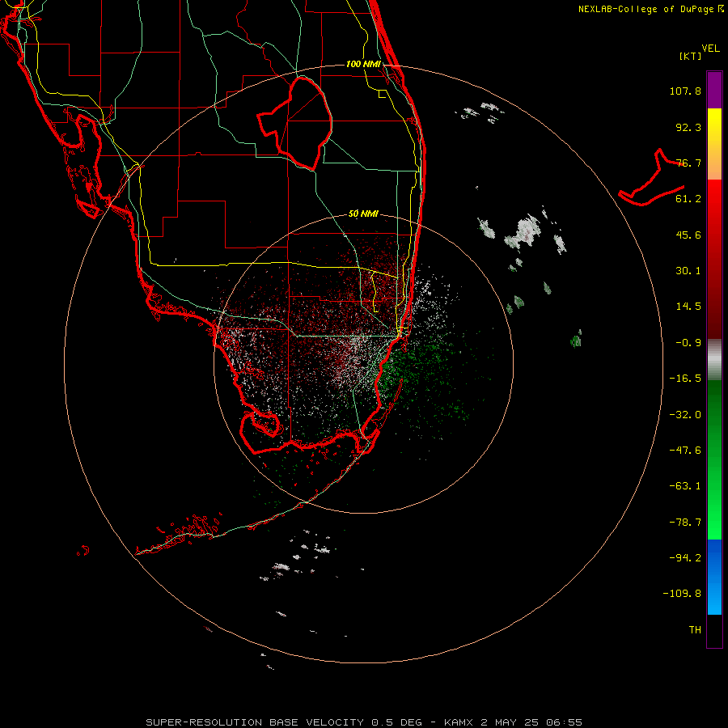Click the [KT] units label
Image resolution: width=728 pixels, height=728 pixels.
(691, 56)
